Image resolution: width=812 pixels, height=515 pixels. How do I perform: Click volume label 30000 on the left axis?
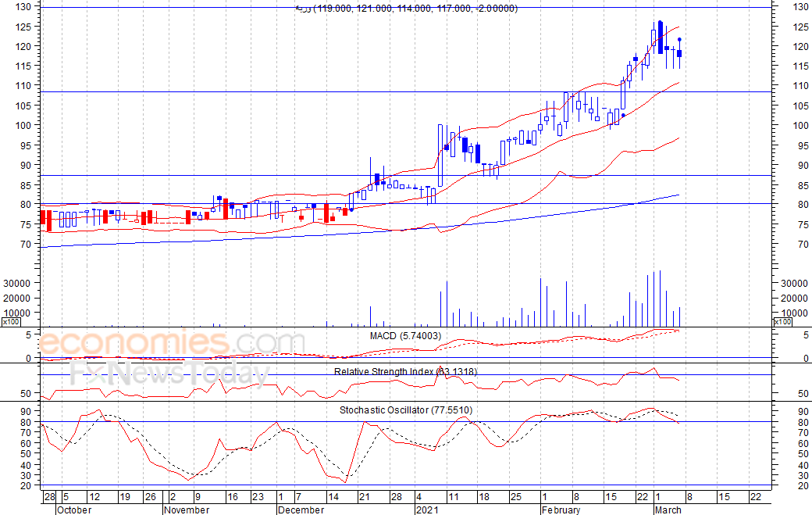(17, 284)
